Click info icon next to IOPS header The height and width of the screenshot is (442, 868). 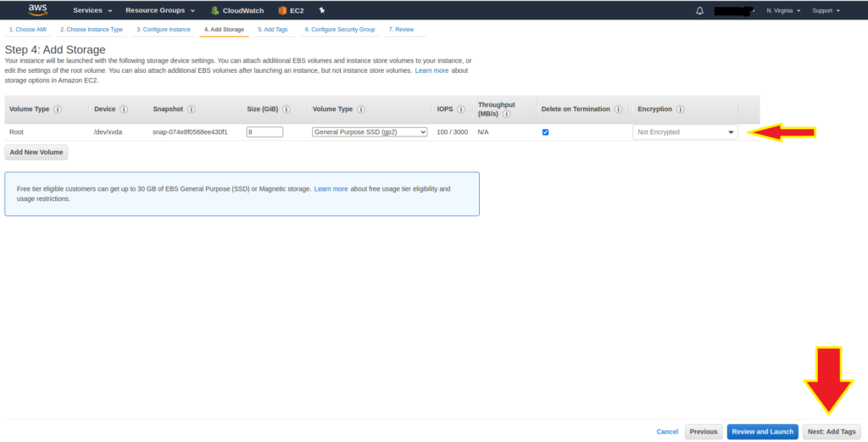coord(462,109)
